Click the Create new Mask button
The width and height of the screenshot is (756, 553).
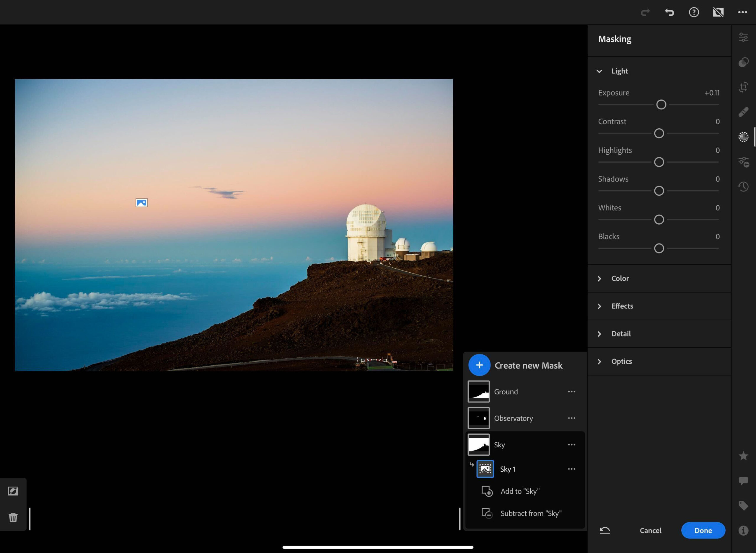[479, 365]
